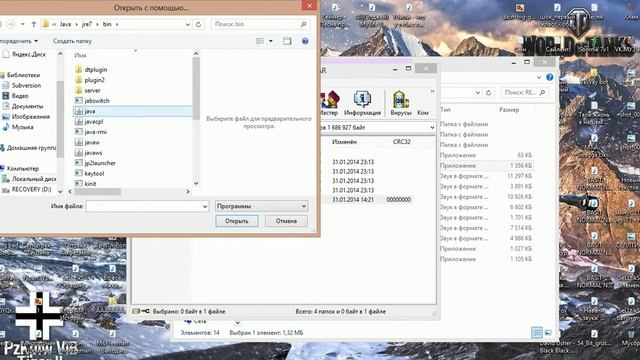
Task: Select Яндекс.Диск in navigation pane
Action: pyautogui.click(x=29, y=54)
